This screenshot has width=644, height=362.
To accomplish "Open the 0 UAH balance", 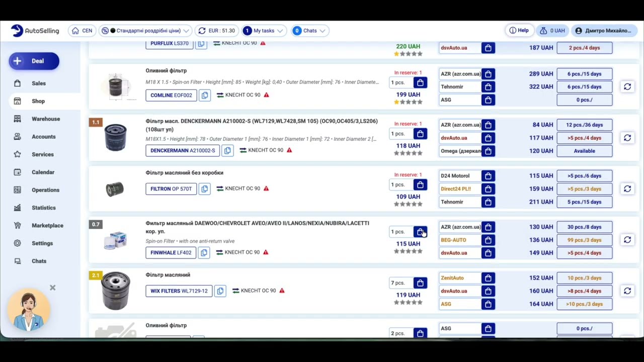I will coord(552,31).
